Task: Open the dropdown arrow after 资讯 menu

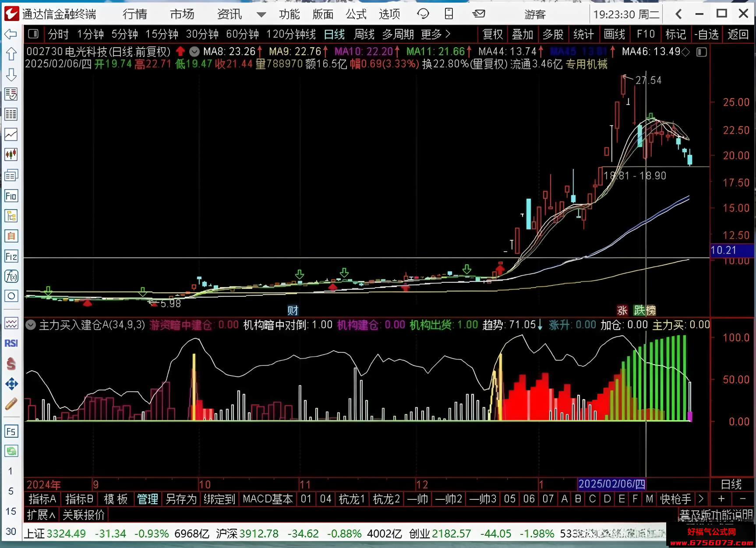Action: (x=261, y=14)
